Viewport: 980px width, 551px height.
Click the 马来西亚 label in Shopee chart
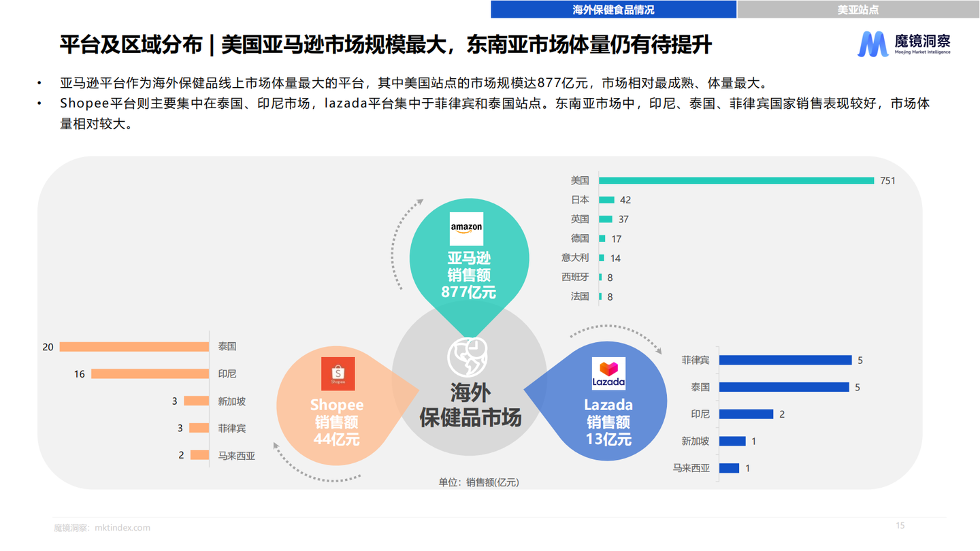tap(237, 456)
